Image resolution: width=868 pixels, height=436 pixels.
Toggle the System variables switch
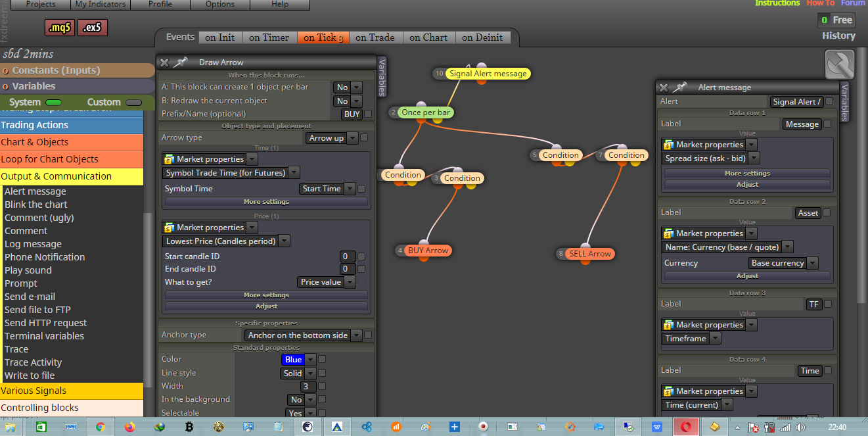pos(53,103)
